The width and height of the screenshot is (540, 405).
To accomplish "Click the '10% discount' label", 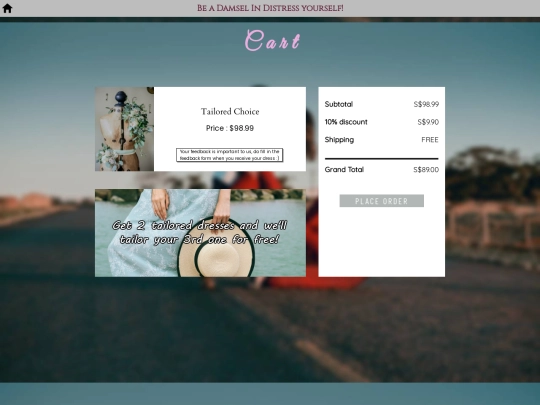I will coord(346,122).
